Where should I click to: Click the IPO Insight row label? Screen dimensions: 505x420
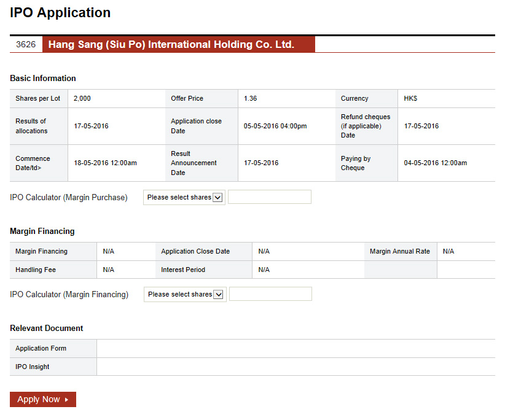(32, 367)
